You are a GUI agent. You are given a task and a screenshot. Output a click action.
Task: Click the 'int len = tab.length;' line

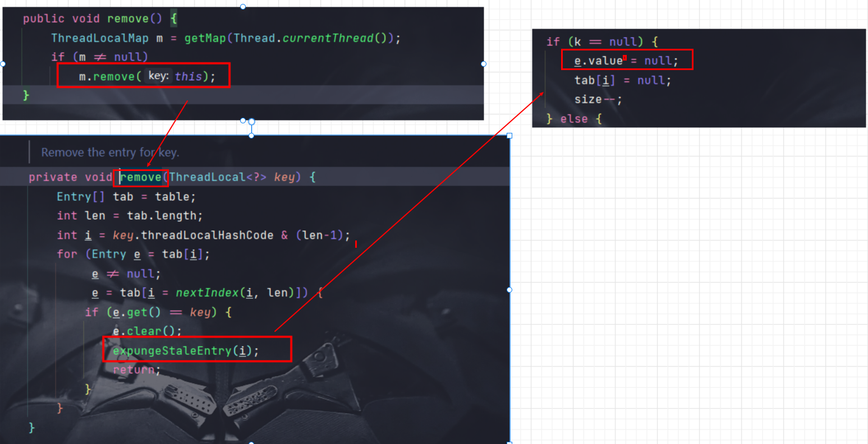click(x=130, y=216)
